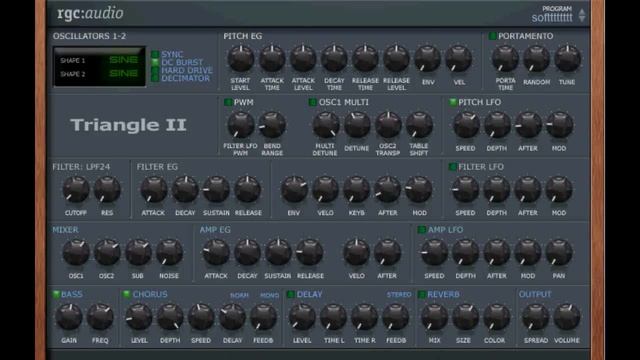The height and width of the screenshot is (360, 640).
Task: Click the Reverb COLOR knob
Action: (x=496, y=317)
